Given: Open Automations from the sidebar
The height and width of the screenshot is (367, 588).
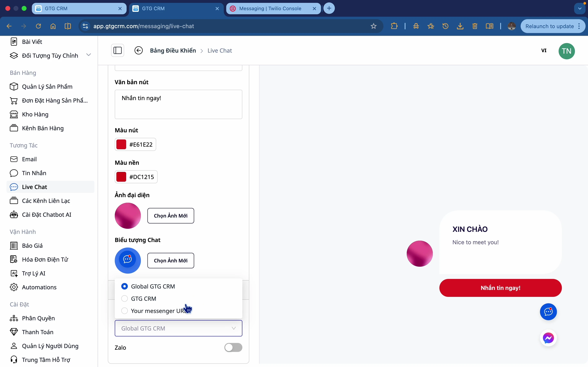Looking at the screenshot, I should coord(39,287).
